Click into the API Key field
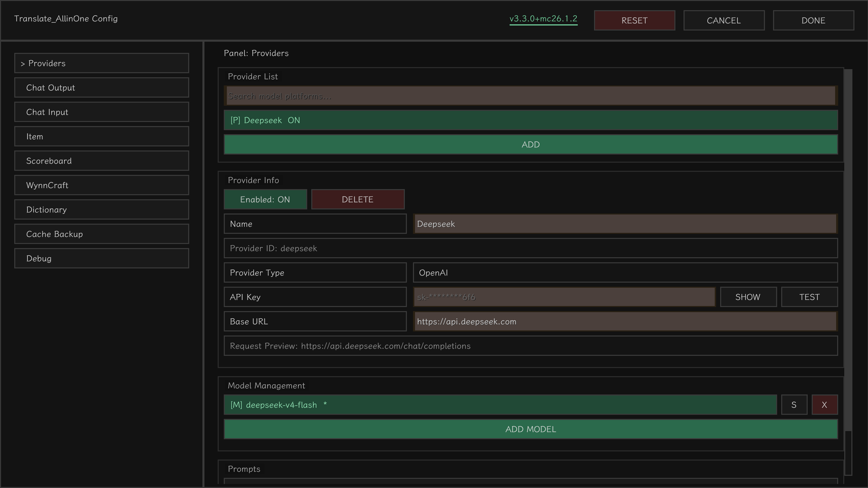 coord(564,297)
